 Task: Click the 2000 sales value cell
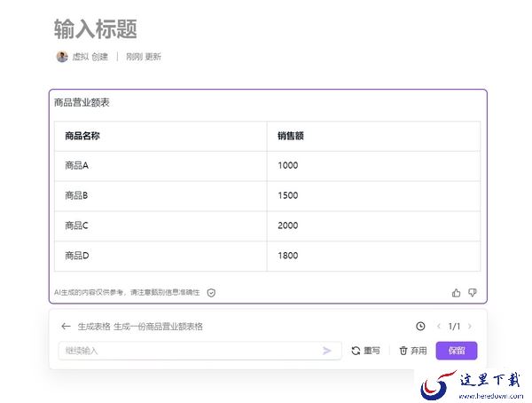point(373,225)
